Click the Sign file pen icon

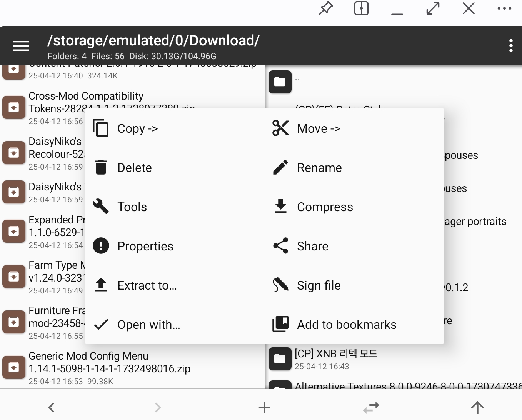click(x=280, y=285)
